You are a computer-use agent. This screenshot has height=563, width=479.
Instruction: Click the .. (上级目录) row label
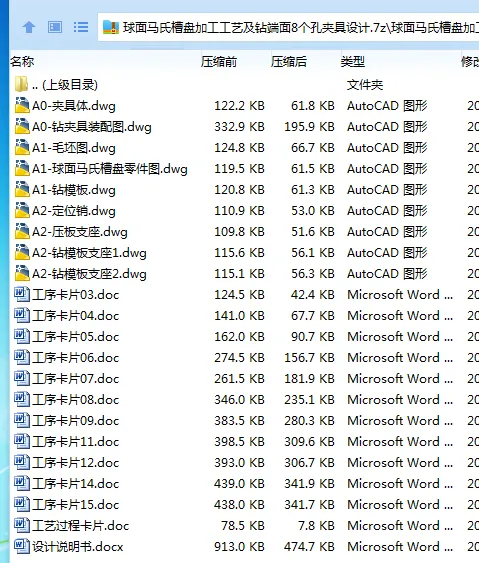click(x=65, y=85)
